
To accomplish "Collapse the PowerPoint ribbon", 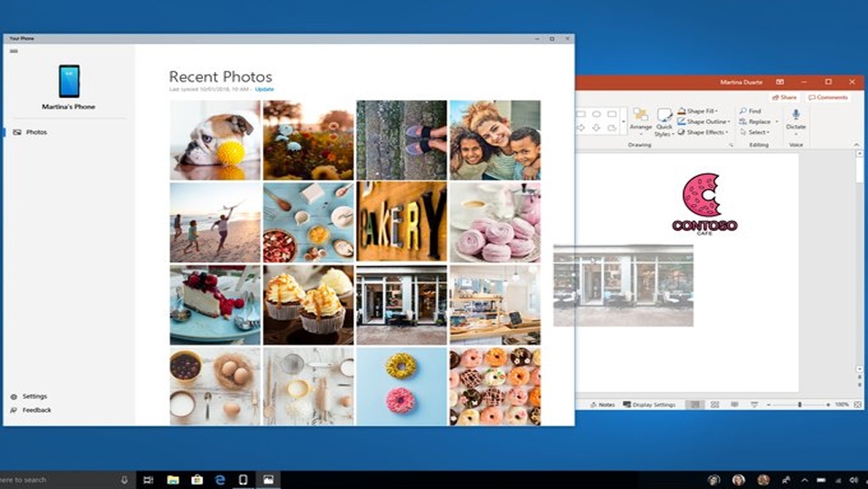I will (x=857, y=145).
